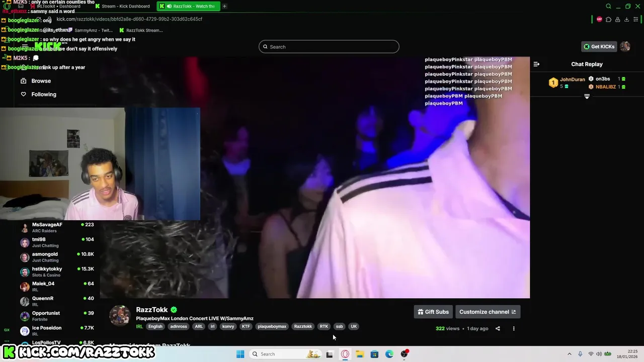Open Task View on the taskbar
The image size is (644, 362).
330,354
